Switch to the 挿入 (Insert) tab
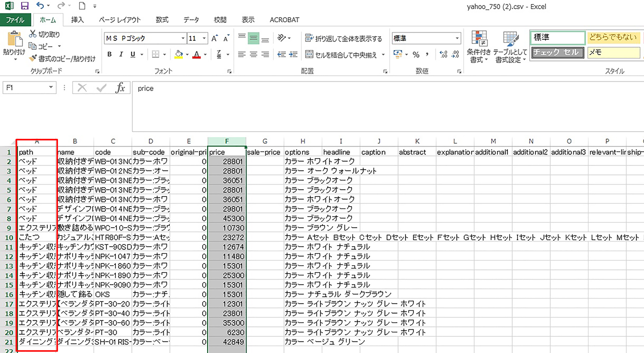 77,20
